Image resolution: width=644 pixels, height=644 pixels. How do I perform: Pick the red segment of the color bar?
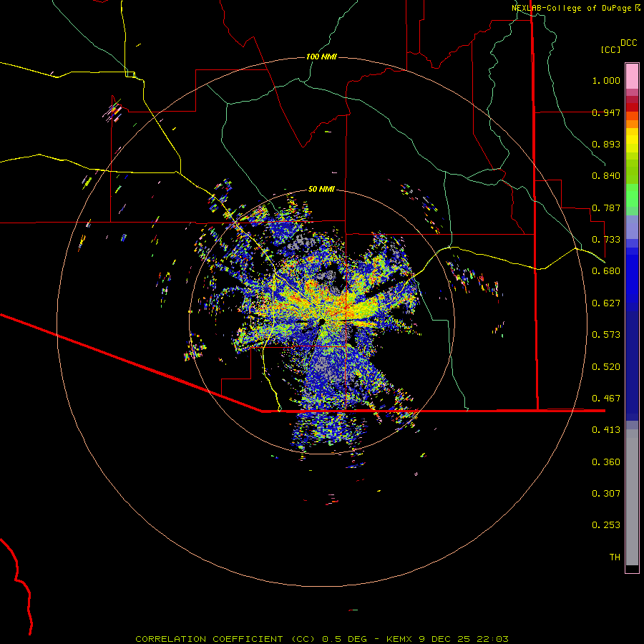632,107
